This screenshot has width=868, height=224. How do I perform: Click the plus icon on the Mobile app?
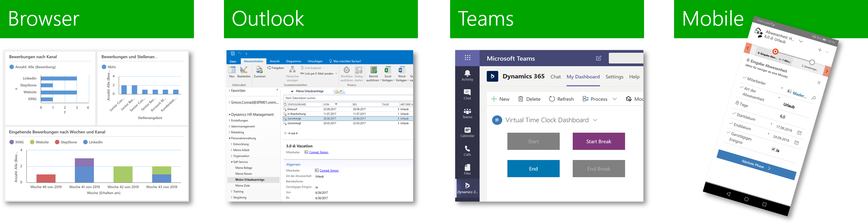(x=819, y=50)
